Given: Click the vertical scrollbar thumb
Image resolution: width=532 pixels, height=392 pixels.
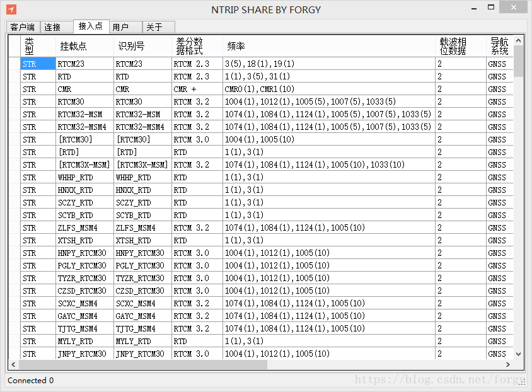Looking at the screenshot, I should click(518, 61).
